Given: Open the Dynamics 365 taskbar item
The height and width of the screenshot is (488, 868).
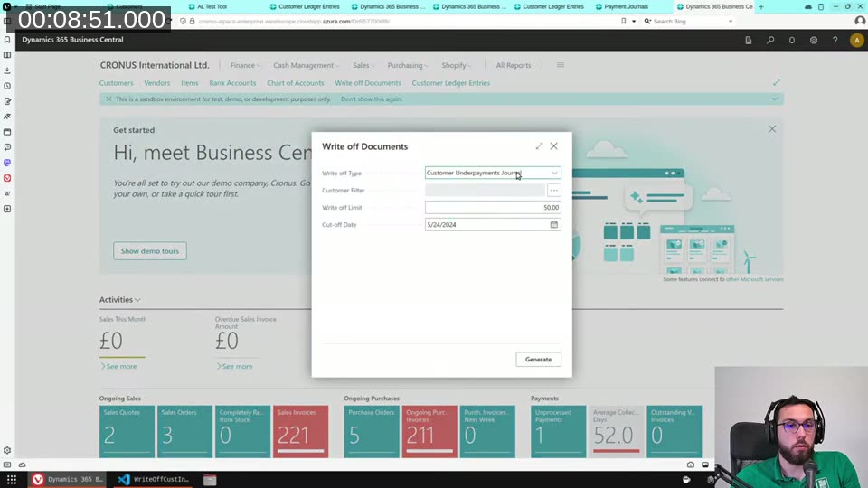Looking at the screenshot, I should pos(69,479).
